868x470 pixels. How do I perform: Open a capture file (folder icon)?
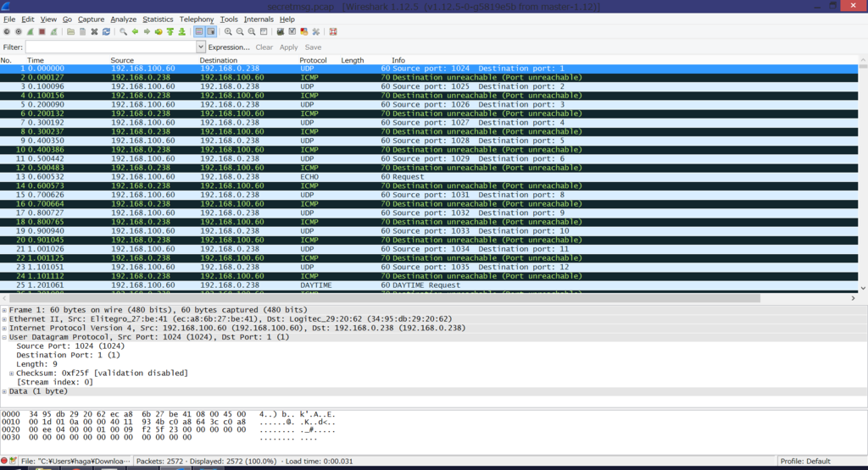click(x=71, y=32)
